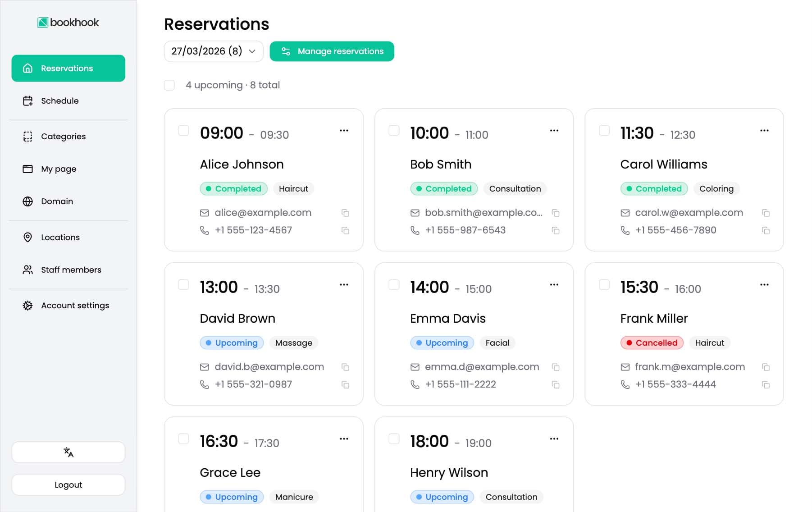Screen dimensions: 812x512
Task: Click the language translate icon near Logout
Action: pos(68,452)
